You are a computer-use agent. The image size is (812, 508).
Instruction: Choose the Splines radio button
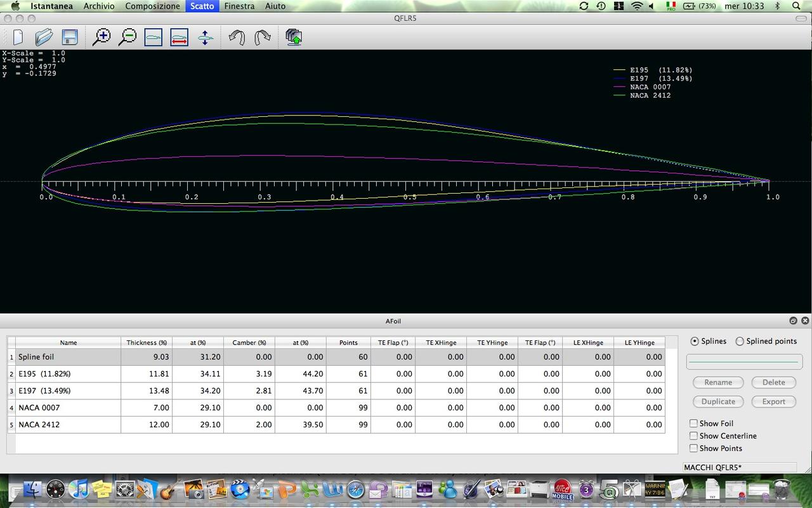coord(695,342)
